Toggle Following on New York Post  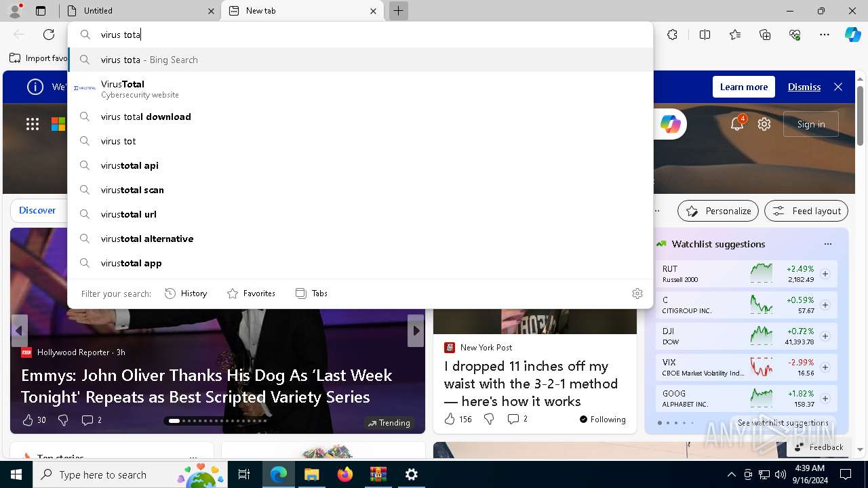[x=603, y=420]
